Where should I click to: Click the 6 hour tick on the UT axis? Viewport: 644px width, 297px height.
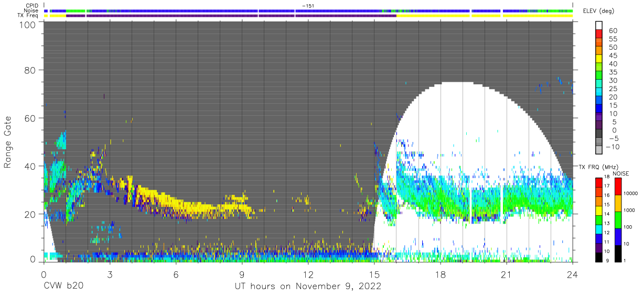176,273
